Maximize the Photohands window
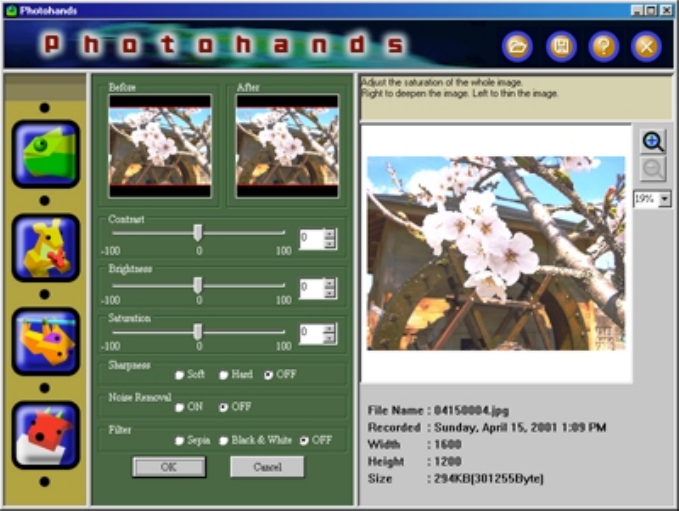 coord(651,10)
